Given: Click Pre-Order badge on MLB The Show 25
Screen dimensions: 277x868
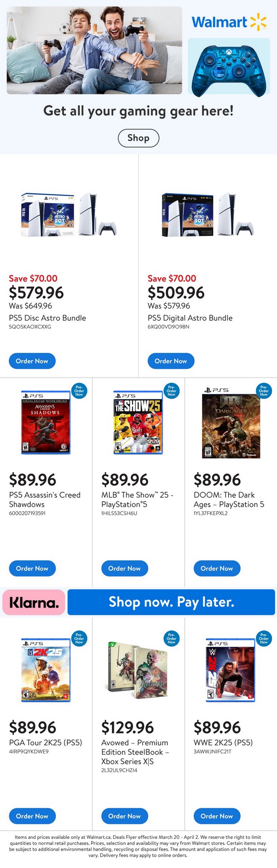Looking at the screenshot, I should (171, 391).
